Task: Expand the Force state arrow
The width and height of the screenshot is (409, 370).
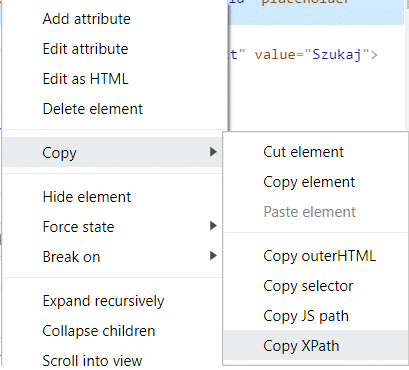Action: pyautogui.click(x=213, y=226)
